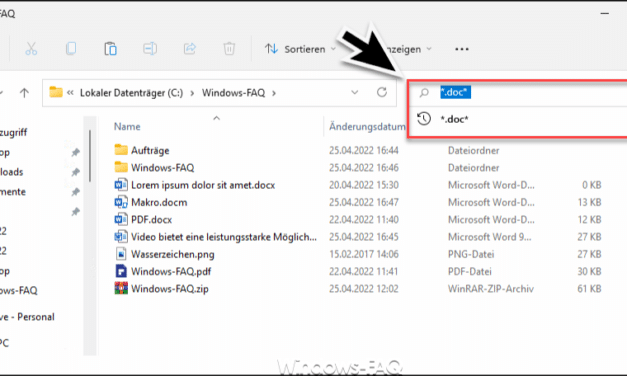Select Video bietet eine leistungsstarke file
This screenshot has width=627, height=376.
click(224, 237)
